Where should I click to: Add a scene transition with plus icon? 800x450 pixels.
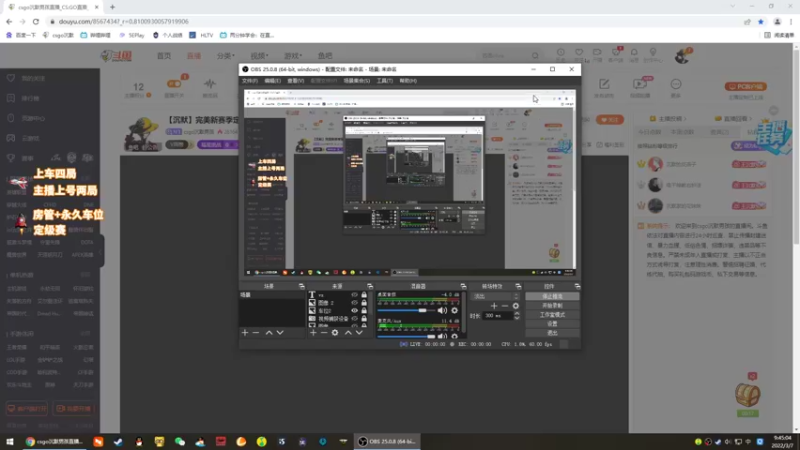494,306
